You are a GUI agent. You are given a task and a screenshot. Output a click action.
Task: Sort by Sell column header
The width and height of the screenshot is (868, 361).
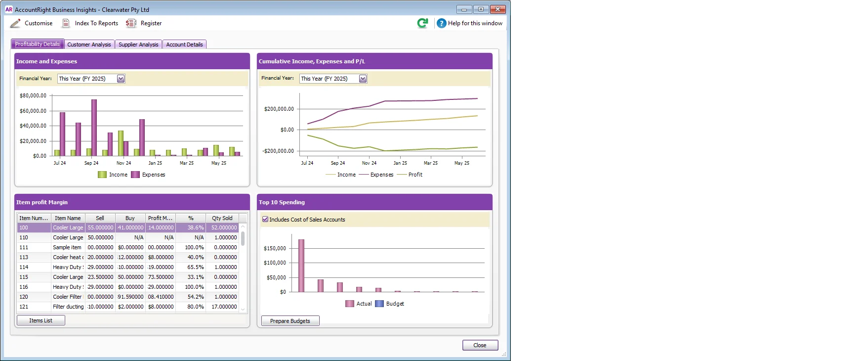(100, 218)
